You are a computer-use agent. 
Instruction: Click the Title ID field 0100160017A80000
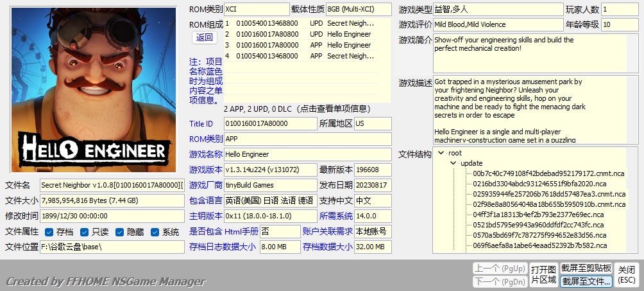270,123
